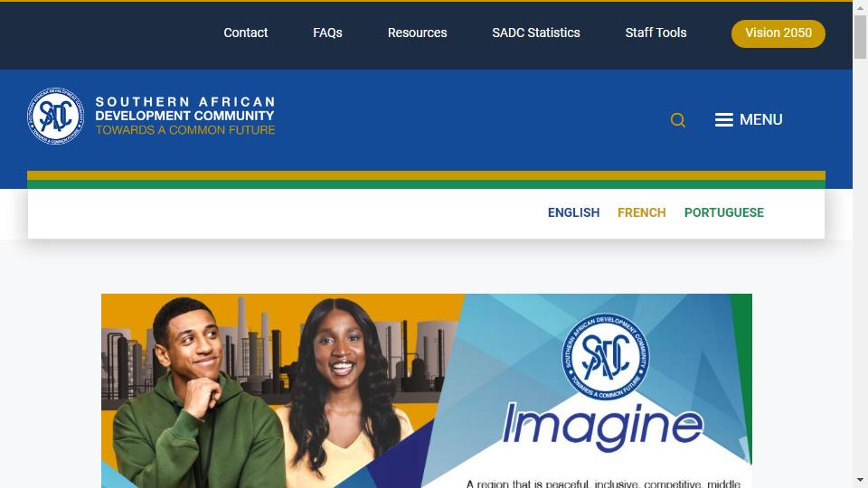Switch site language to Portuguese
Viewport: 868px width, 488px height.
pos(724,213)
